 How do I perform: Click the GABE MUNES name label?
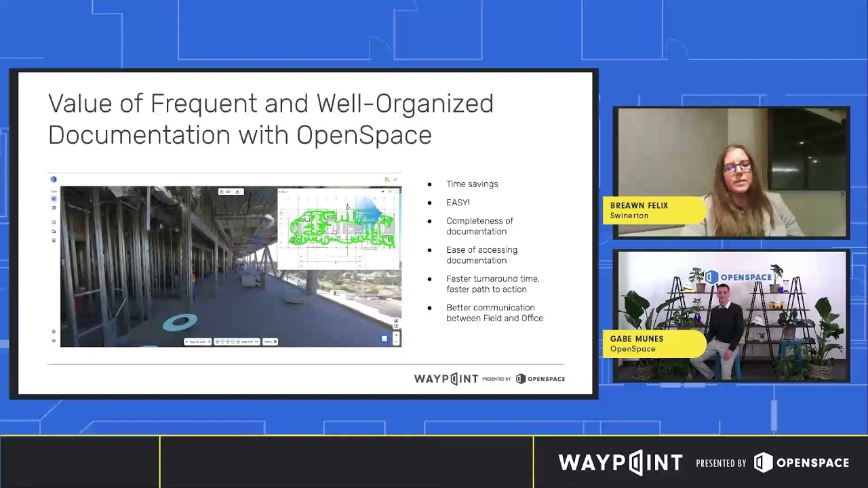coord(637,339)
